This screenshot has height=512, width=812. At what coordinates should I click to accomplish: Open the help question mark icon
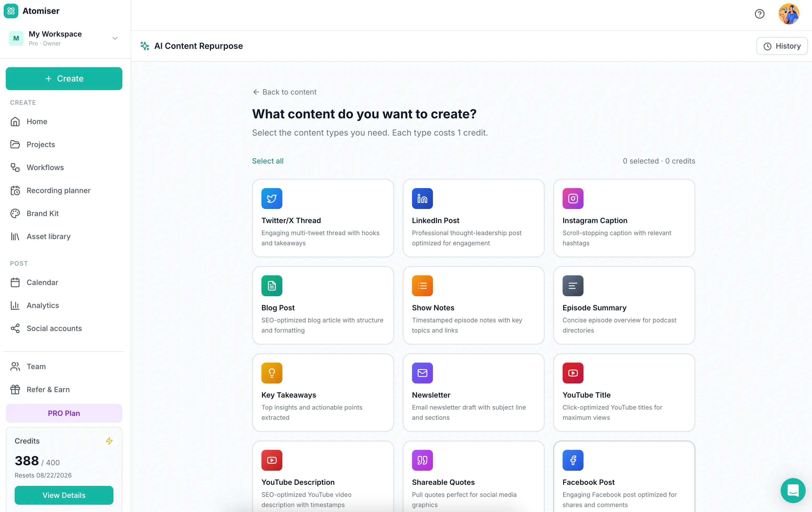pos(759,14)
